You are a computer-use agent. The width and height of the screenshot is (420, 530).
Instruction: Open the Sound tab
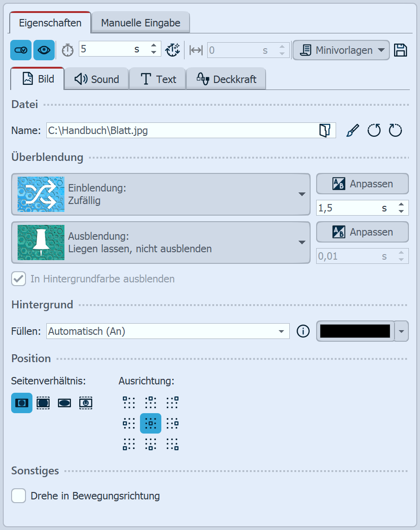(96, 79)
